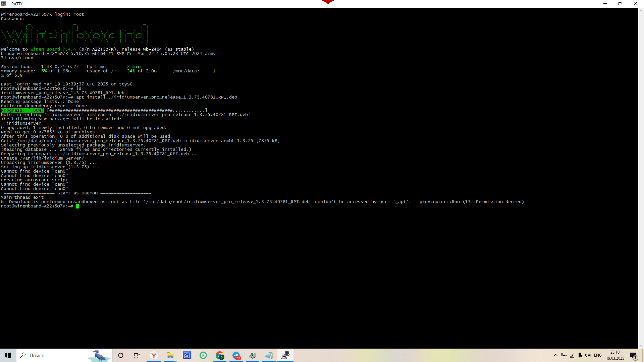Click the 'Start as Daemon' separator line
644x362 pixels.
[x=77, y=193]
